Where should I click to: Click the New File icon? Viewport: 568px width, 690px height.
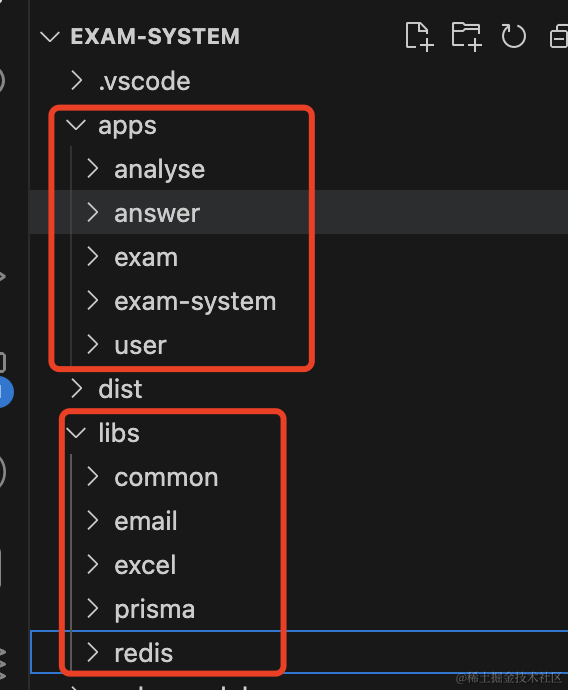(x=419, y=36)
